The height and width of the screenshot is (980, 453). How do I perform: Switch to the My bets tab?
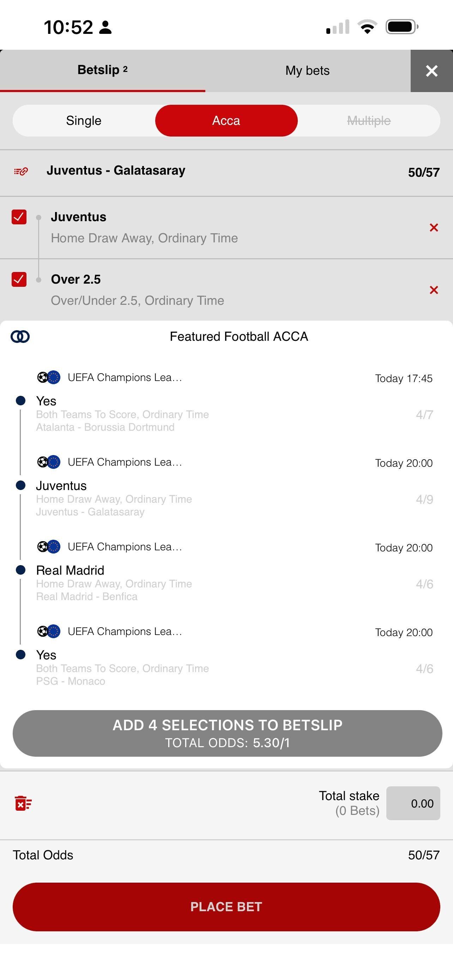coord(307,71)
